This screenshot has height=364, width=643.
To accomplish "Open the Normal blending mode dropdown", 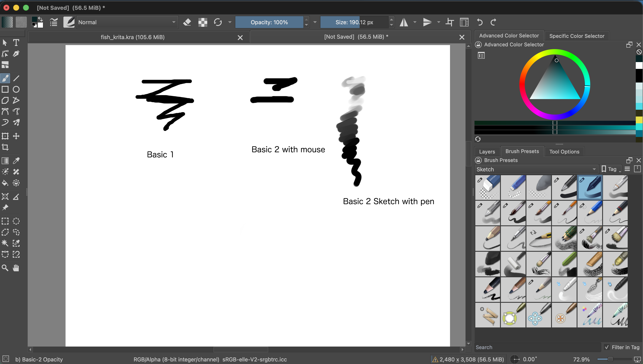I will 127,22.
